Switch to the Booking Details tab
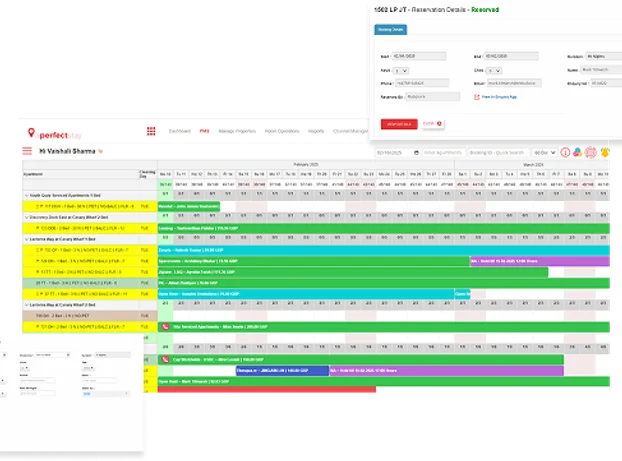 (390, 30)
